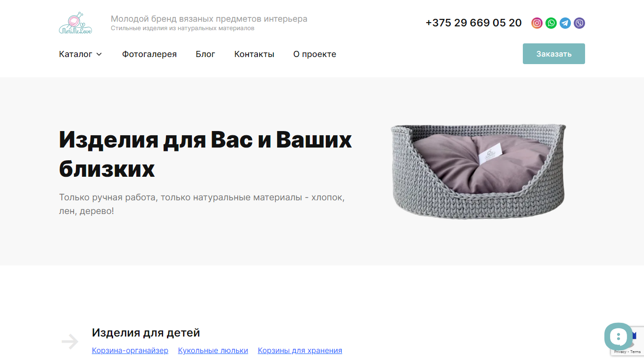
Task: Navigate to Контакты page
Action: point(254,54)
